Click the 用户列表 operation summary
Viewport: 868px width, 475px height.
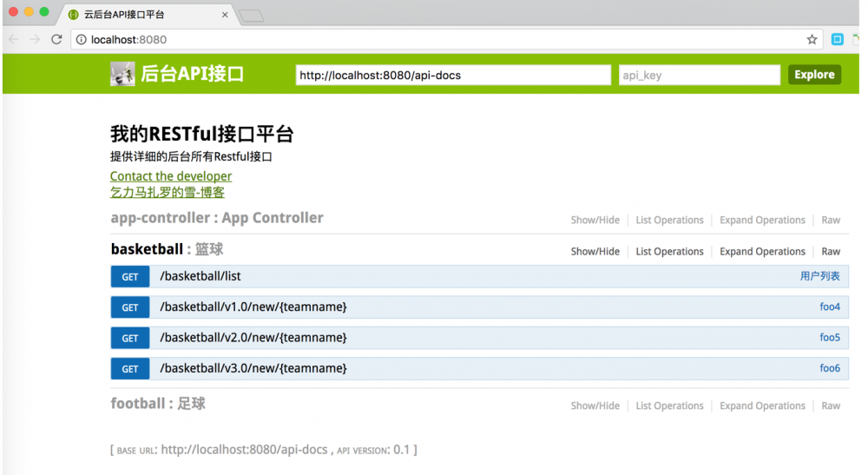[820, 275]
